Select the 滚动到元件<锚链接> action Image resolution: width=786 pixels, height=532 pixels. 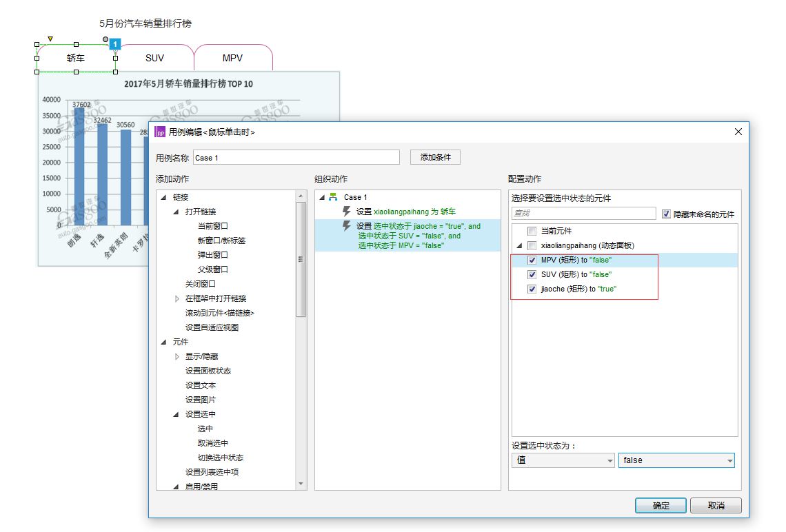[x=219, y=313]
